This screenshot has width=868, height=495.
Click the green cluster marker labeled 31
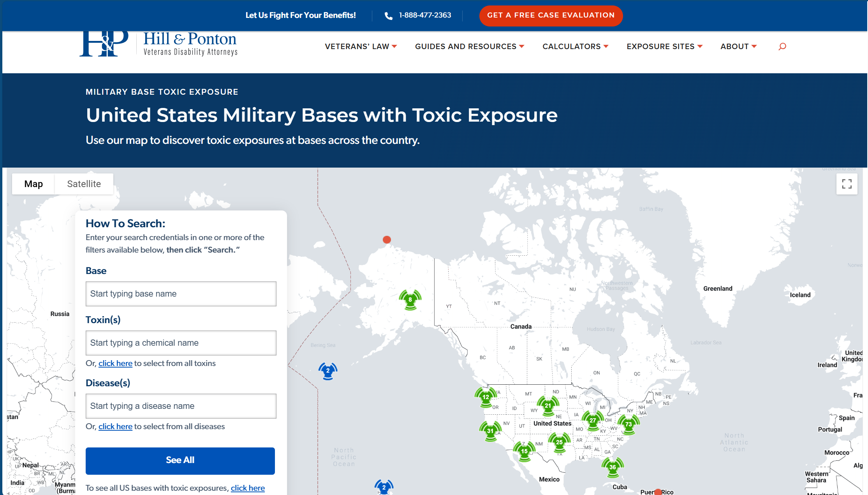(490, 431)
